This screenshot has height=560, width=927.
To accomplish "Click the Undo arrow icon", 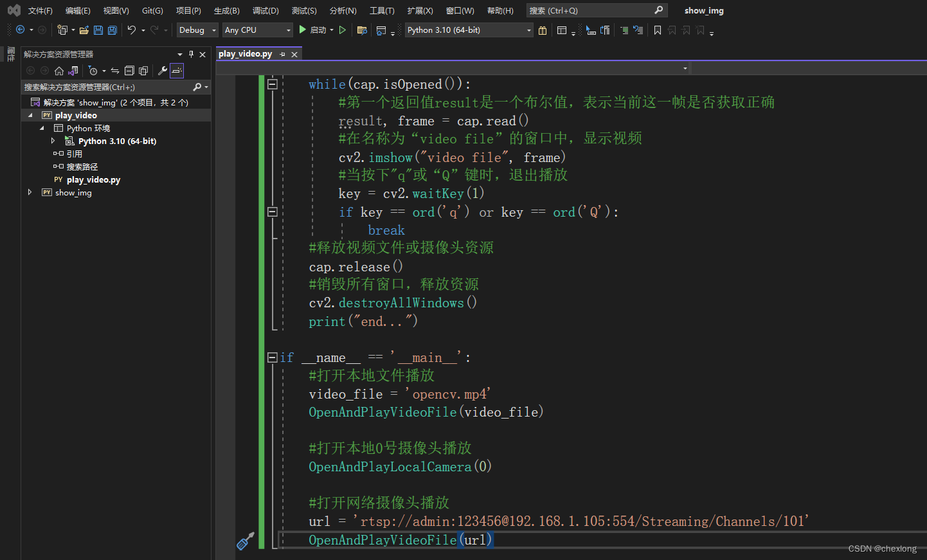I will [132, 30].
